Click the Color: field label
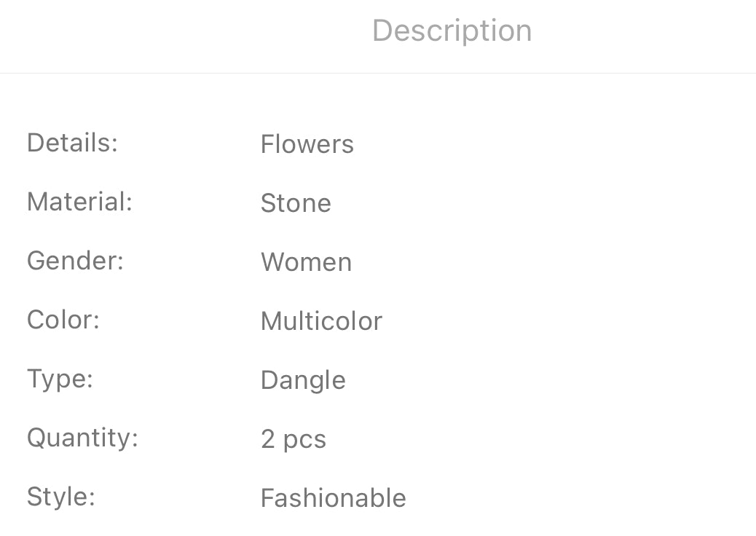This screenshot has height=536, width=756. (x=63, y=320)
